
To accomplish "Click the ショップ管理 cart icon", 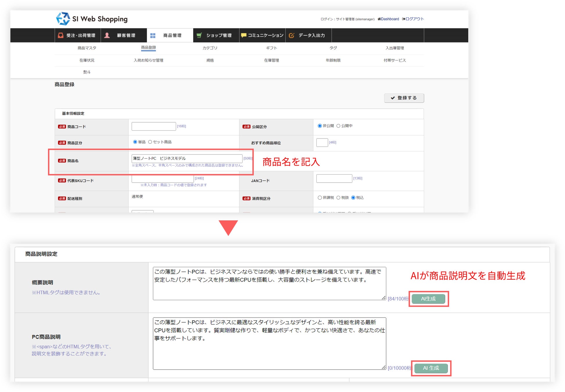I will 199,35.
